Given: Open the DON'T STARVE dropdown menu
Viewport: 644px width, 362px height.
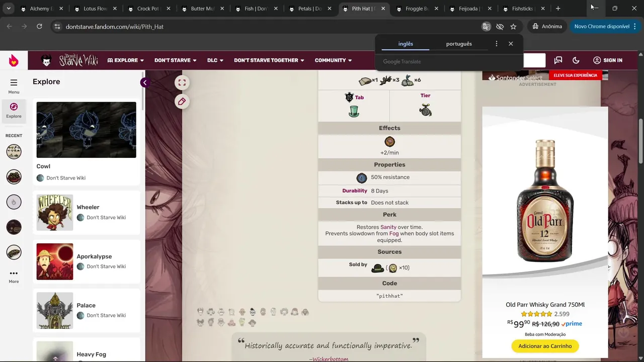Looking at the screenshot, I should coord(176,60).
